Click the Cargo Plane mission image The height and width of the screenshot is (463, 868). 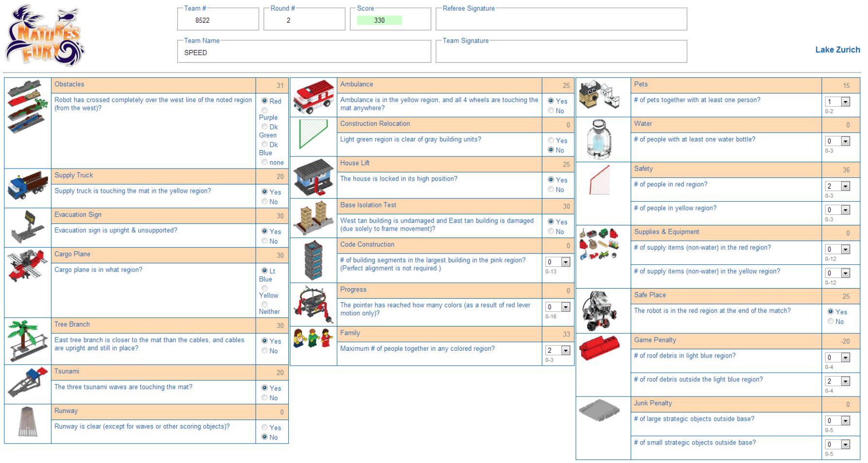click(28, 265)
